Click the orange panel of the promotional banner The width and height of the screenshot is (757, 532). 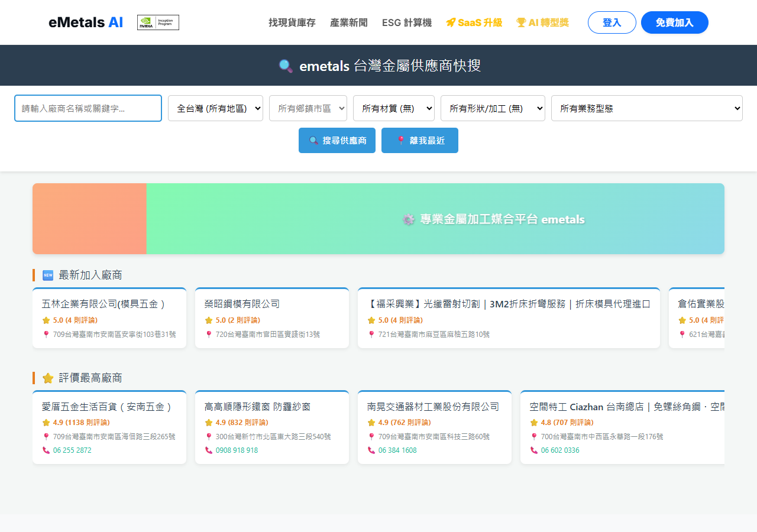(x=89, y=219)
